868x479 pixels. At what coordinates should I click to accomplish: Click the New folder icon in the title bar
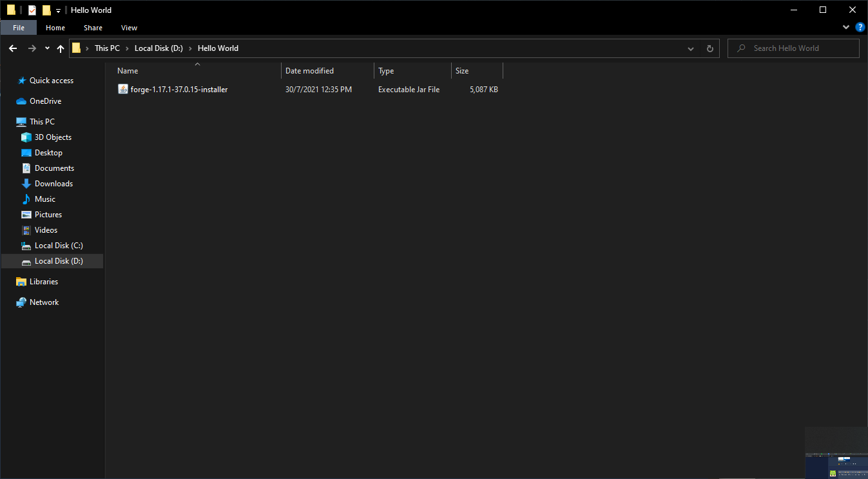point(46,10)
